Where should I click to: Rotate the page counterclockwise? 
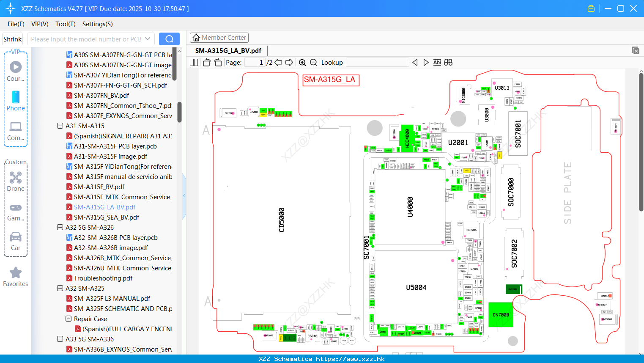click(206, 63)
